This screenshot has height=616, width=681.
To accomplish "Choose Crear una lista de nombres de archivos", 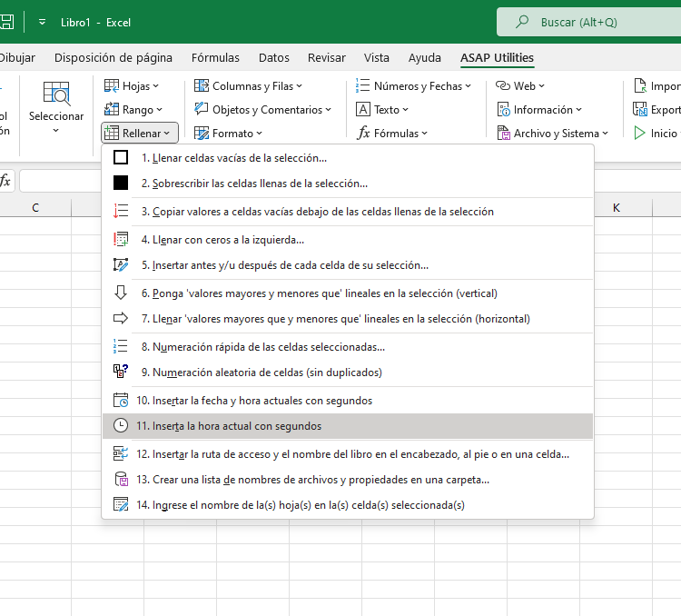I will [348, 480].
